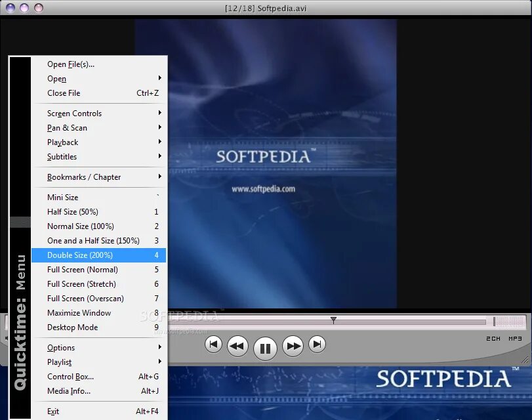This screenshot has width=532, height=420.
Task: Select Normal Size (100%) option
Action: pyautogui.click(x=99, y=226)
